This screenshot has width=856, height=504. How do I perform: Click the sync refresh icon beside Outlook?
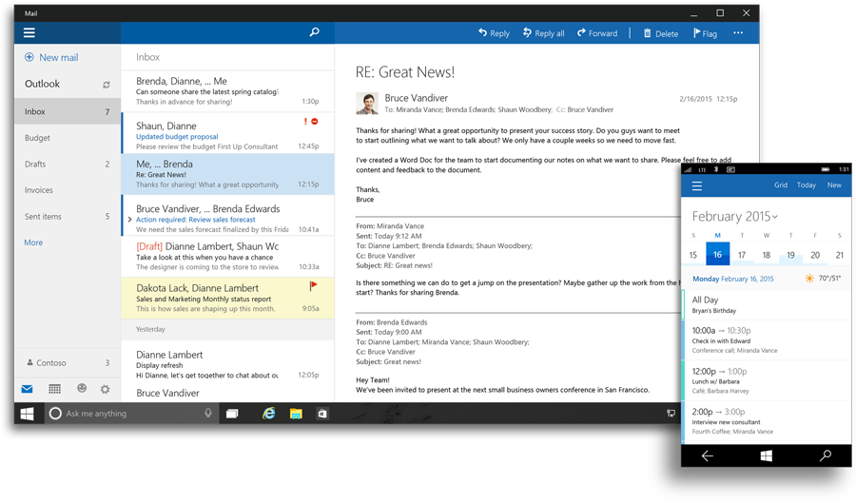click(x=107, y=85)
